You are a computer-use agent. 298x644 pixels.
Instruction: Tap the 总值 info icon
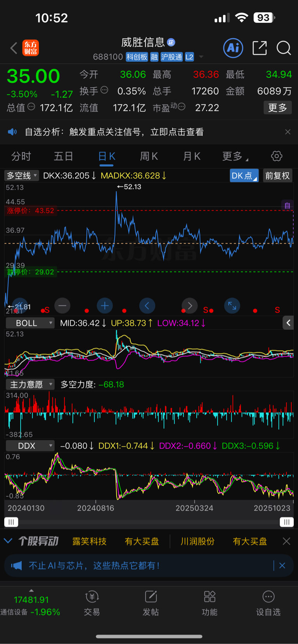pyautogui.click(x=31, y=107)
